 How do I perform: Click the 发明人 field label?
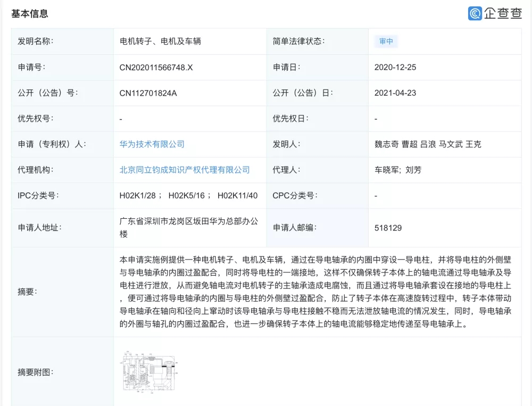pos(286,144)
